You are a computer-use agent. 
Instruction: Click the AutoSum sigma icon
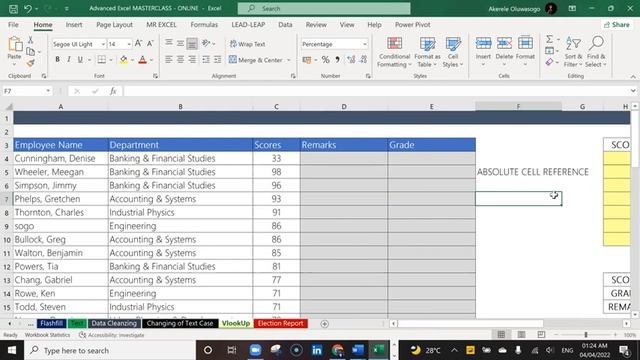click(x=549, y=39)
